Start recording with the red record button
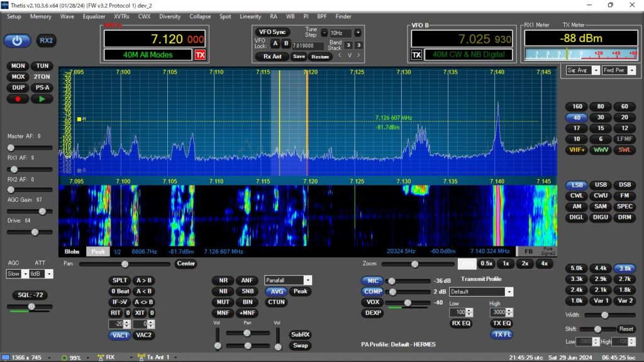The height and width of the screenshot is (362, 644). tap(18, 99)
